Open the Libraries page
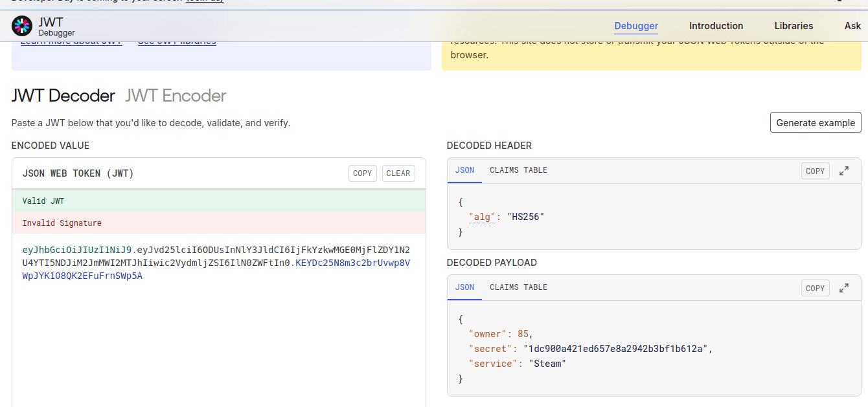 794,26
